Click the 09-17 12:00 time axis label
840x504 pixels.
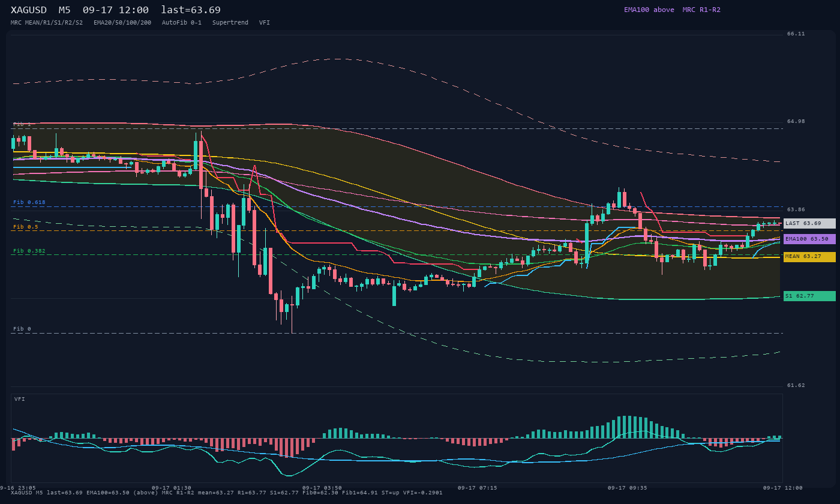[782, 488]
